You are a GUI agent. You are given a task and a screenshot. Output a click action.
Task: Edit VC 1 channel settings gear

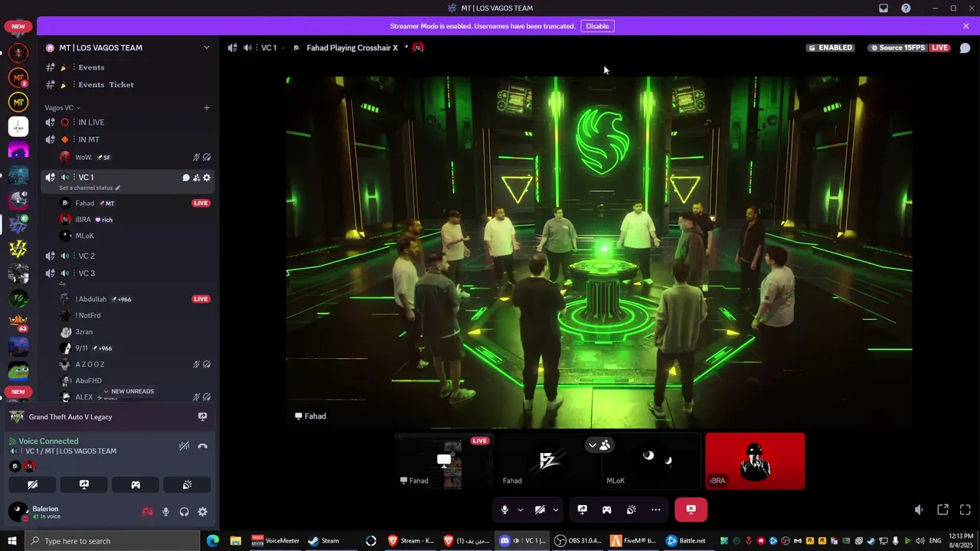click(207, 178)
